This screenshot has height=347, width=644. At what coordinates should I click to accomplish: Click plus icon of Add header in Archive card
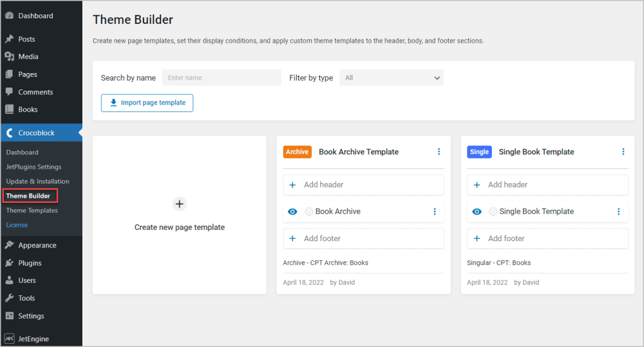pyautogui.click(x=292, y=185)
